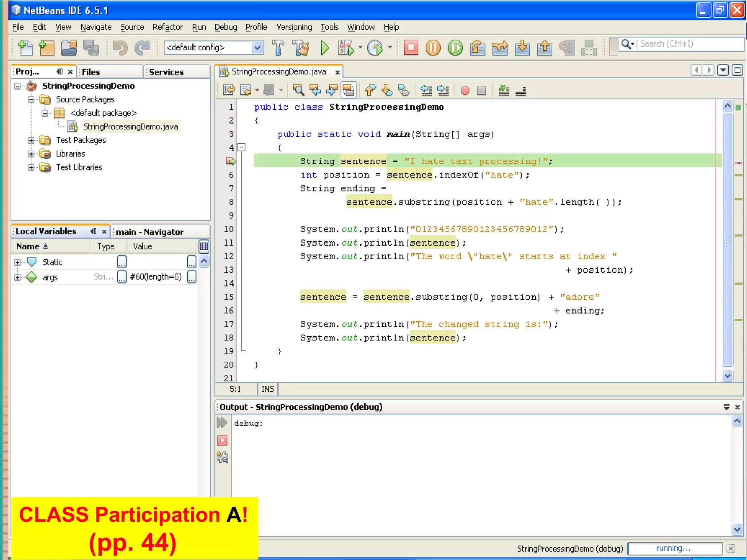Select the StringProcessingDemo.java editor tab

(x=279, y=72)
